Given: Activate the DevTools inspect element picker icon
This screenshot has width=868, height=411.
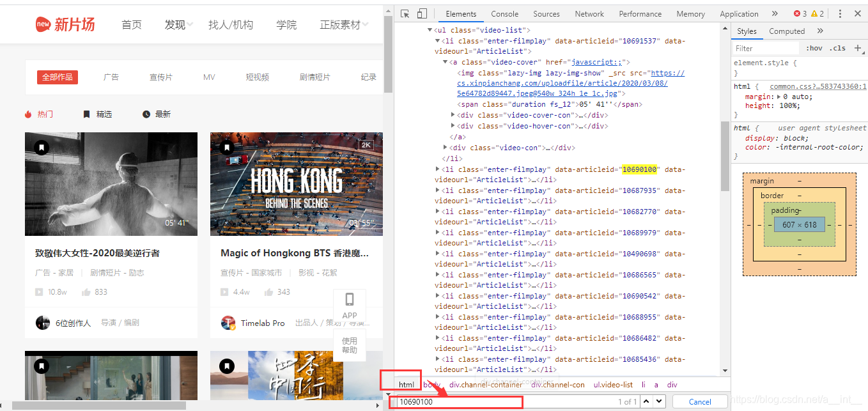Looking at the screenshot, I should click(x=405, y=13).
